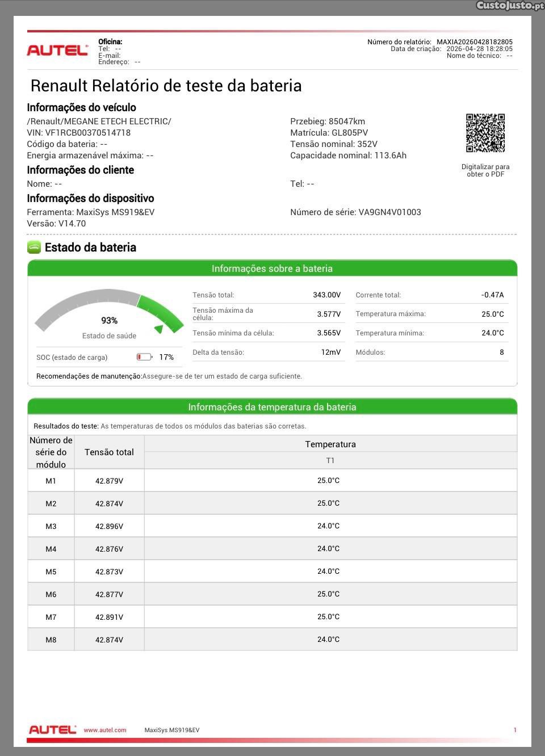Click the 'Digitalizar para obter o PDF' caption
Image resolution: width=545 pixels, height=756 pixels.
pos(485,170)
